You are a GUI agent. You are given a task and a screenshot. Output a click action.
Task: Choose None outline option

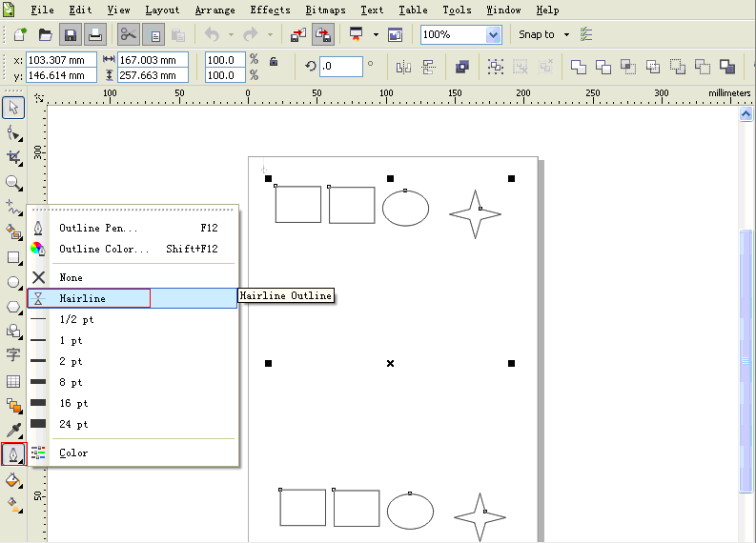(133, 277)
